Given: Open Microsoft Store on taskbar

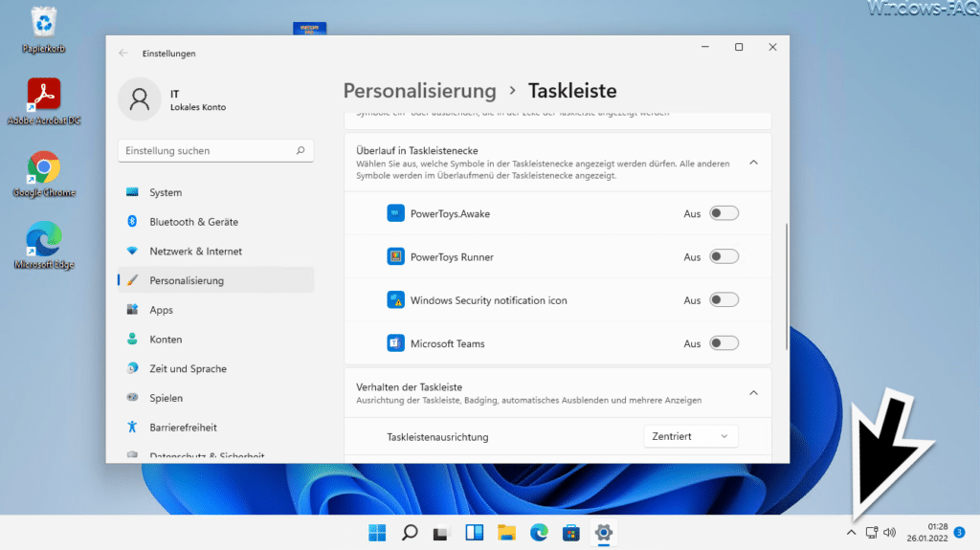Looking at the screenshot, I should click(x=571, y=533).
